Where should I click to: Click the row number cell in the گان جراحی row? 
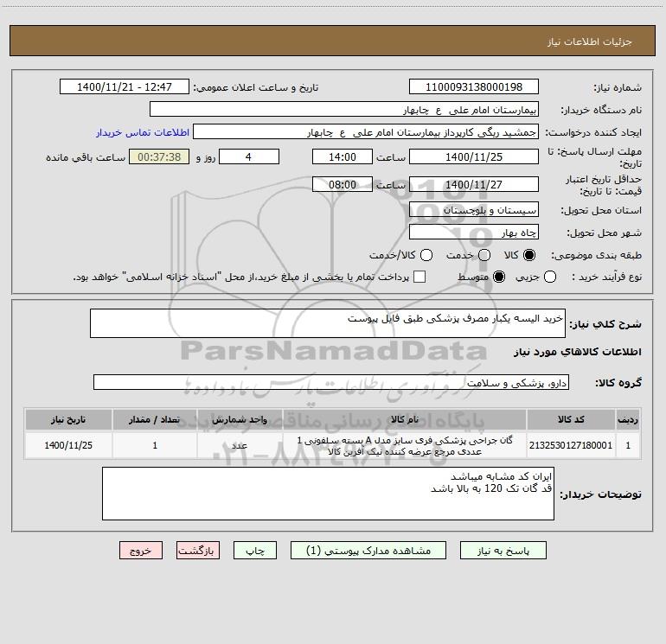click(628, 445)
